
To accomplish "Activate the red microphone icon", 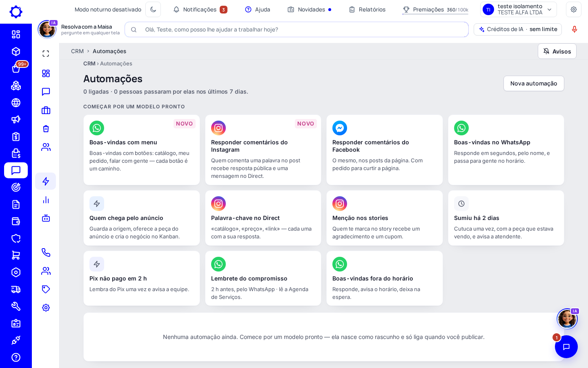I will (x=575, y=29).
